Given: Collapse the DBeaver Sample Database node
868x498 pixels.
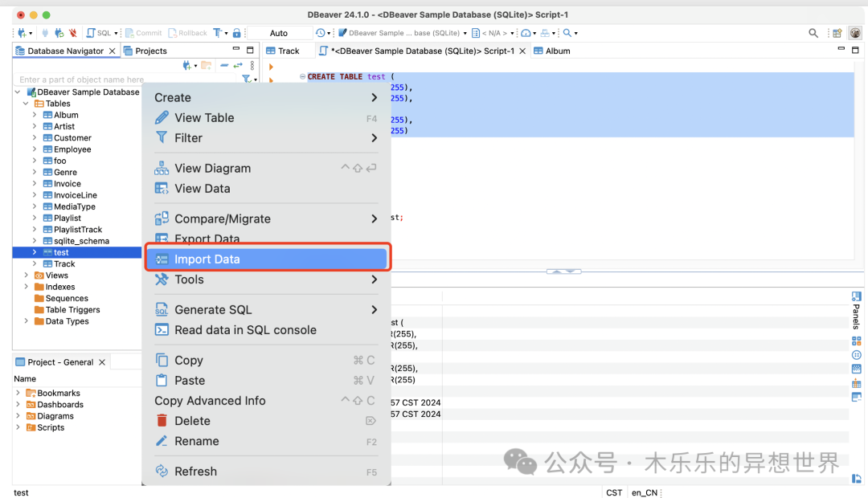Looking at the screenshot, I should [17, 92].
